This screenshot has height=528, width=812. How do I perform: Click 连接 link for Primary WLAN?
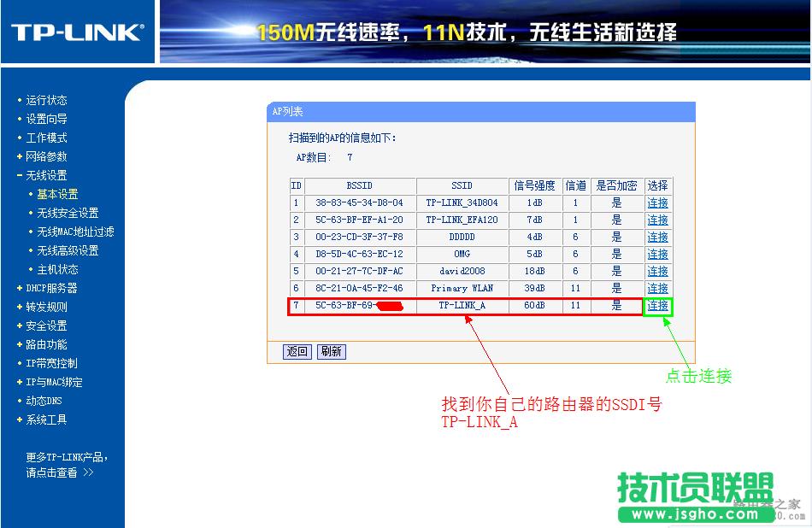pyautogui.click(x=657, y=289)
